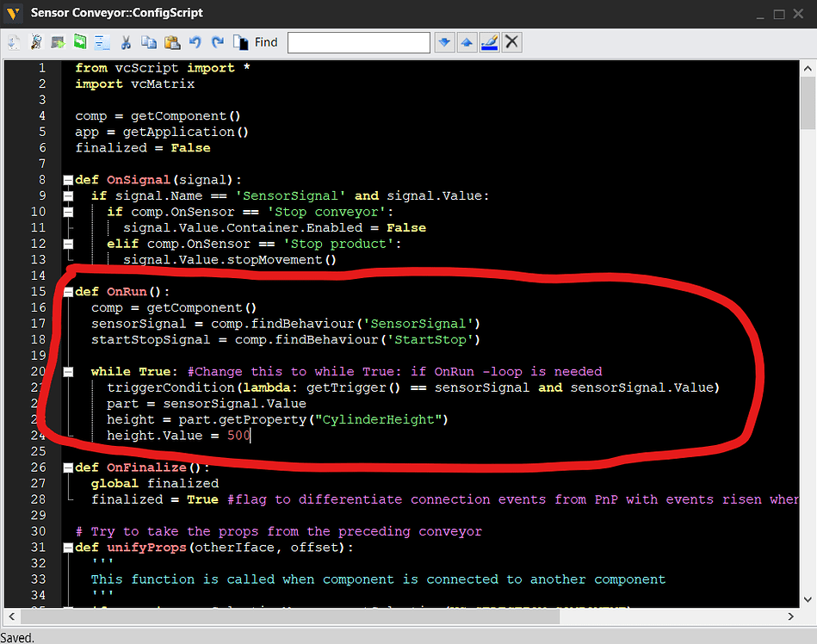Click 'global finalized' on line 27
This screenshot has height=644, width=817.
tap(155, 484)
